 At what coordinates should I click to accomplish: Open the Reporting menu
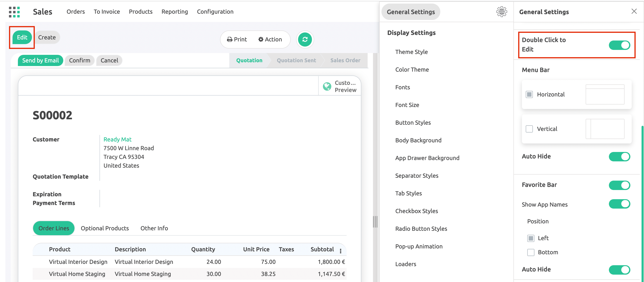(174, 12)
